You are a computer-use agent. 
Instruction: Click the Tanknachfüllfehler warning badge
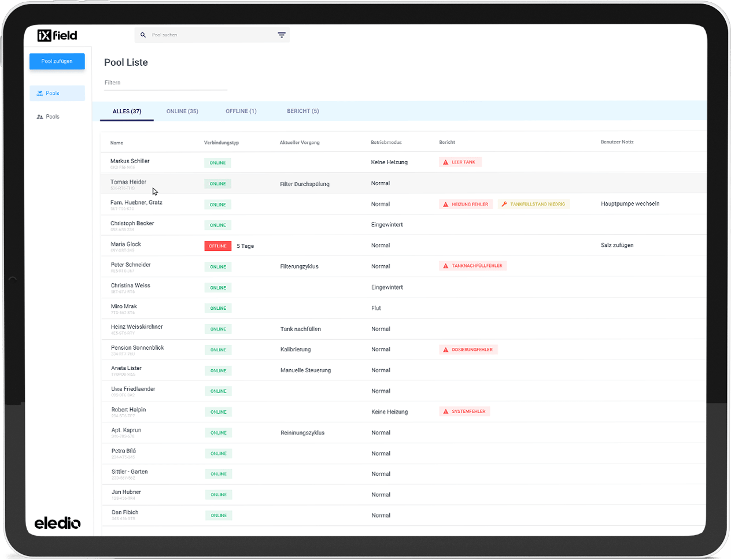tap(472, 266)
